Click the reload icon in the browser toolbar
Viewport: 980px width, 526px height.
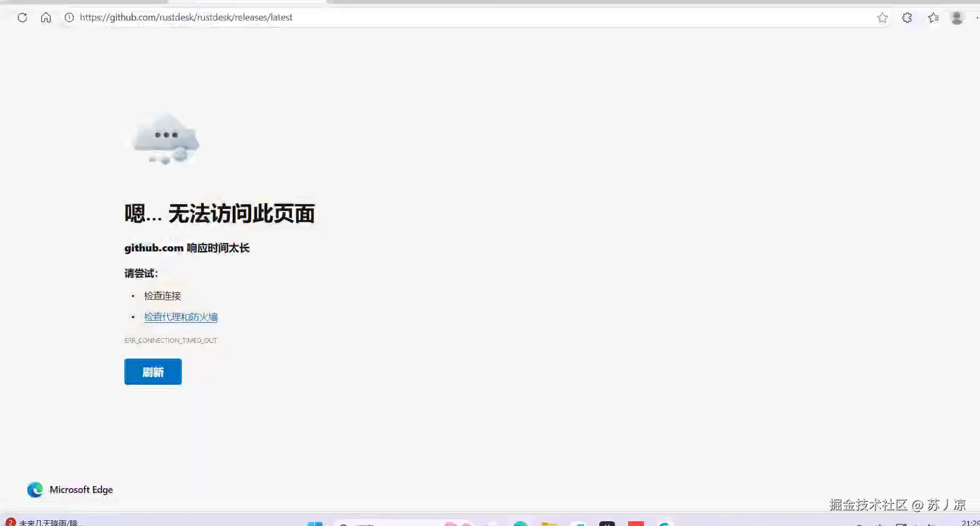point(22,17)
